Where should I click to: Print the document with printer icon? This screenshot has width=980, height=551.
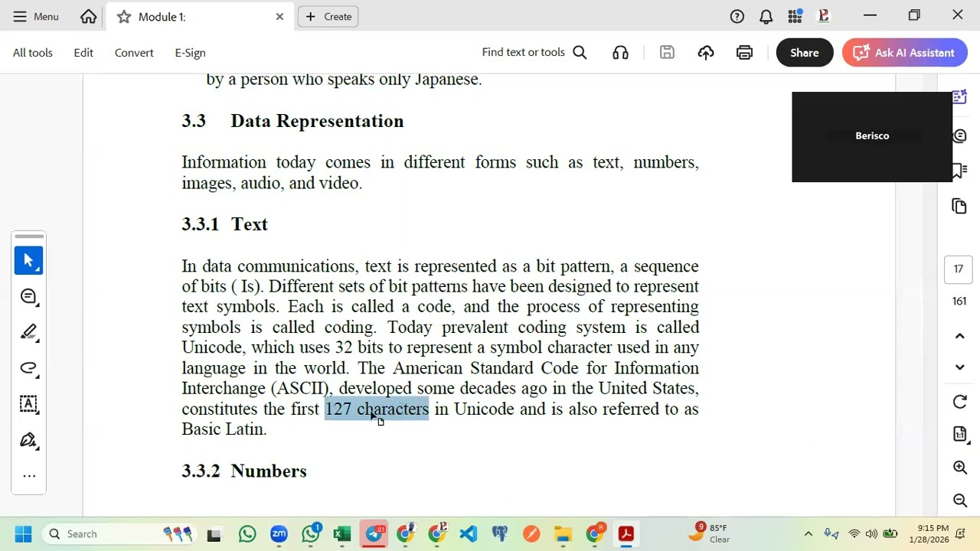744,52
